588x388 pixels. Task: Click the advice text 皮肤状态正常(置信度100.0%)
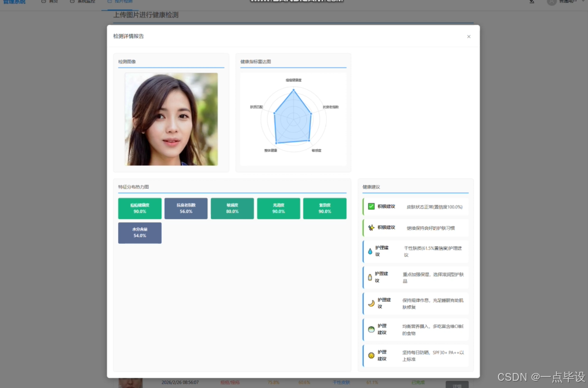tap(435, 207)
